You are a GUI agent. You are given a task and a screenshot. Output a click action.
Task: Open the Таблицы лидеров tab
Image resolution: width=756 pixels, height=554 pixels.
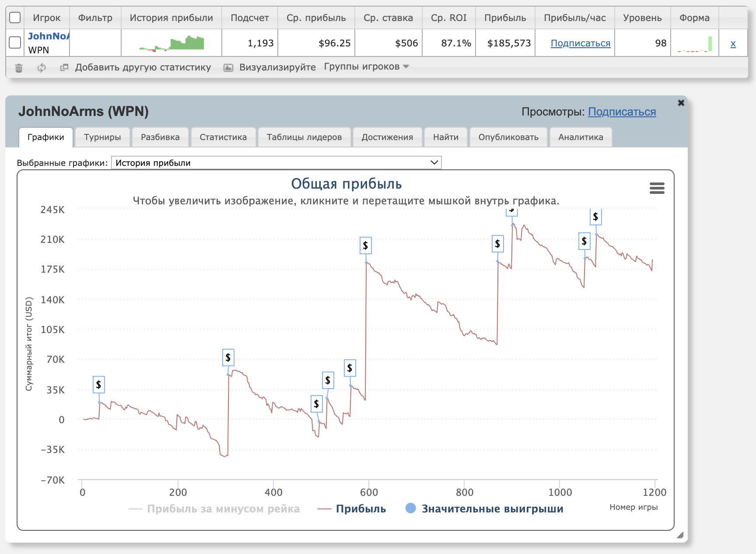[304, 137]
